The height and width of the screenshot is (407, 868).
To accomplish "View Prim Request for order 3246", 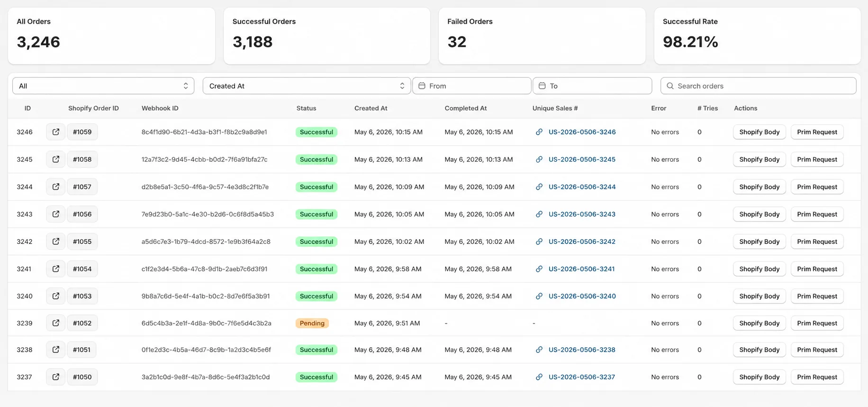I will coord(817,132).
